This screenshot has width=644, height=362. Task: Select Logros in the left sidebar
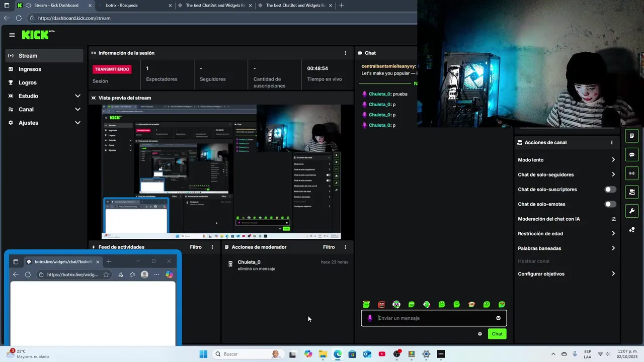click(44, 82)
